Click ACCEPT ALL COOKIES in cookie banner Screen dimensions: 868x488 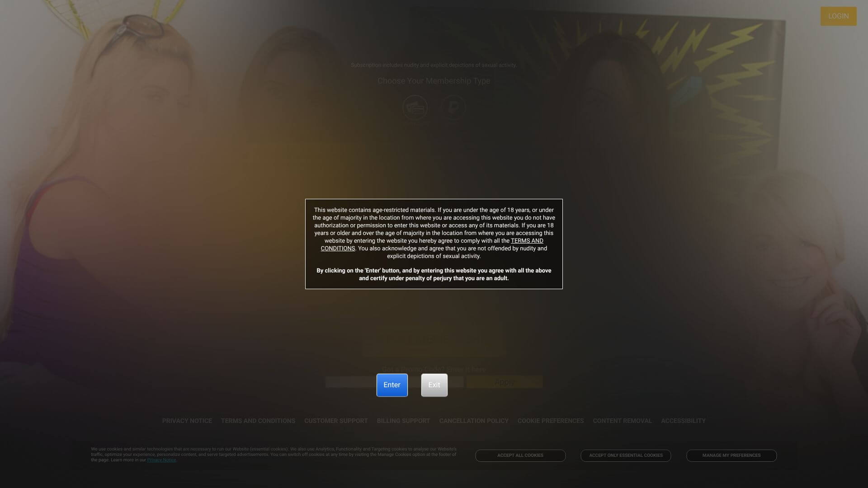(520, 455)
